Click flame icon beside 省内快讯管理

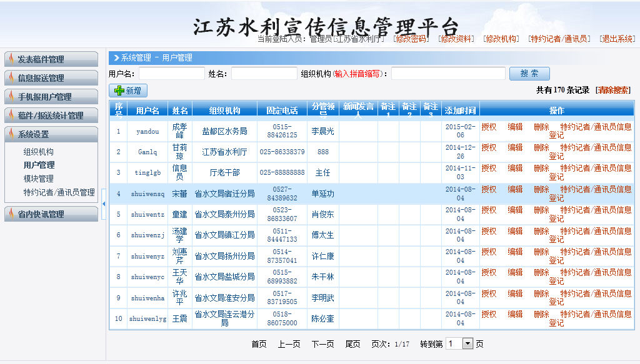(x=11, y=214)
